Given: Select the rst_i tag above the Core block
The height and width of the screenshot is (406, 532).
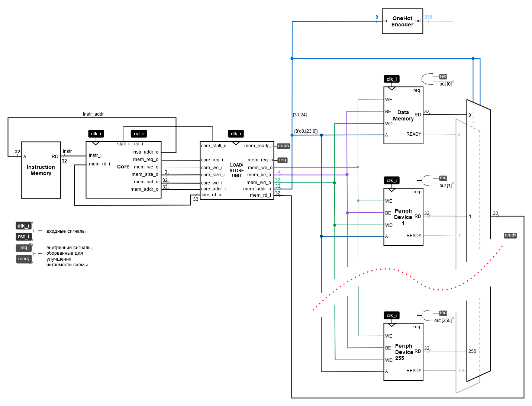Looking at the screenshot, I should tap(139, 134).
